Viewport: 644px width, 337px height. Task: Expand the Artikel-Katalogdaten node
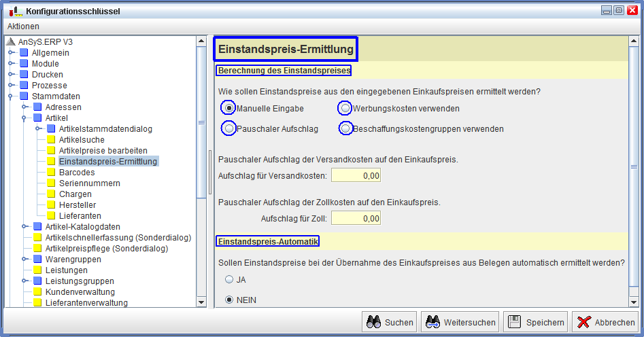pyautogui.click(x=24, y=227)
